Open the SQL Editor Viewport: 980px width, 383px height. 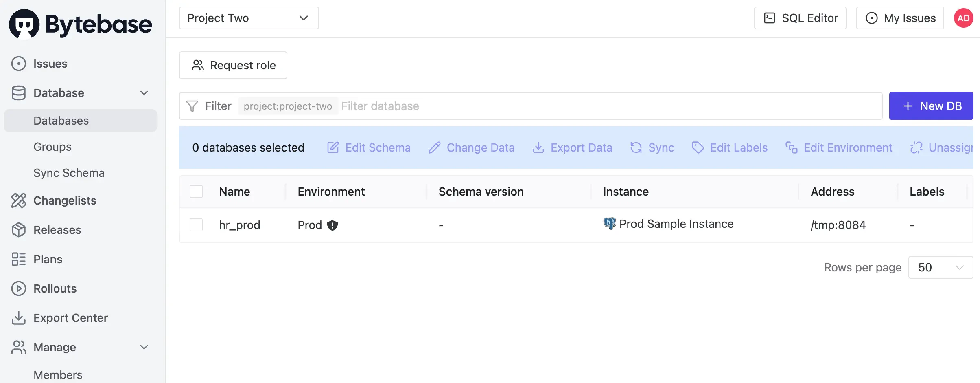tap(800, 18)
